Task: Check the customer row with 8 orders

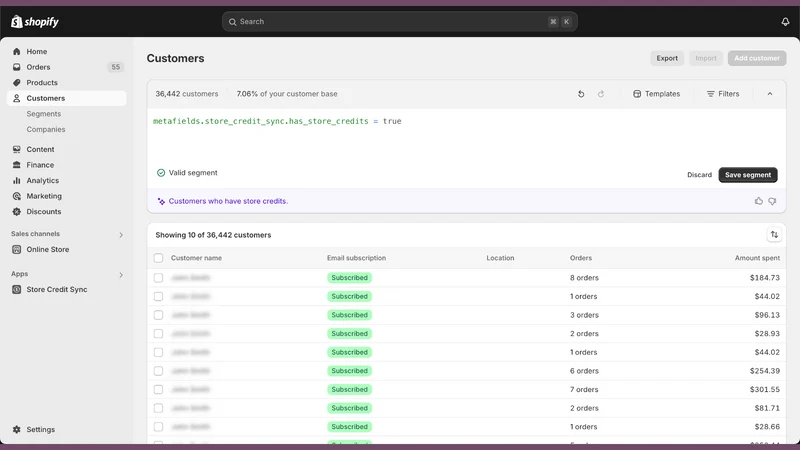Action: 159,278
